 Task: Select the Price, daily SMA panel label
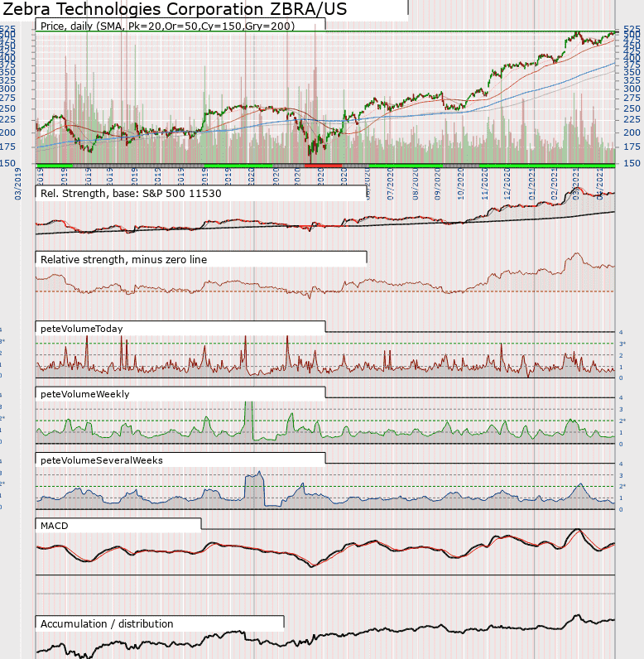pos(167,26)
